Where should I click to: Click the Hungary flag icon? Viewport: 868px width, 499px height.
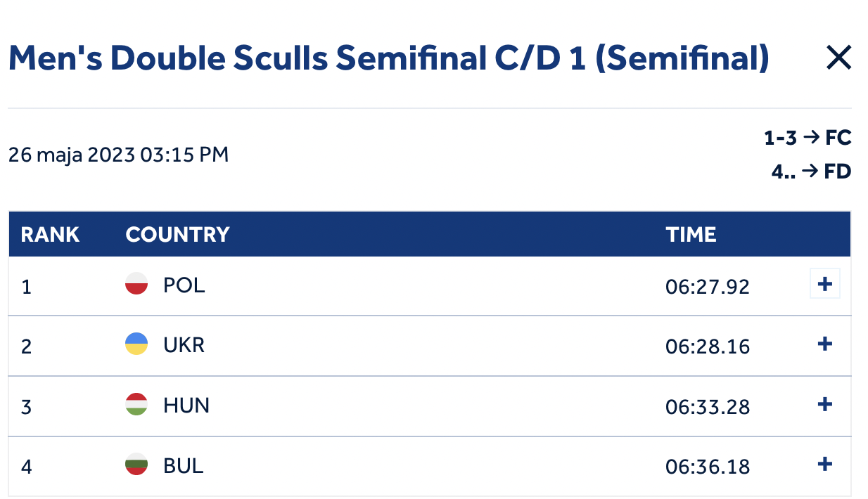coord(136,405)
